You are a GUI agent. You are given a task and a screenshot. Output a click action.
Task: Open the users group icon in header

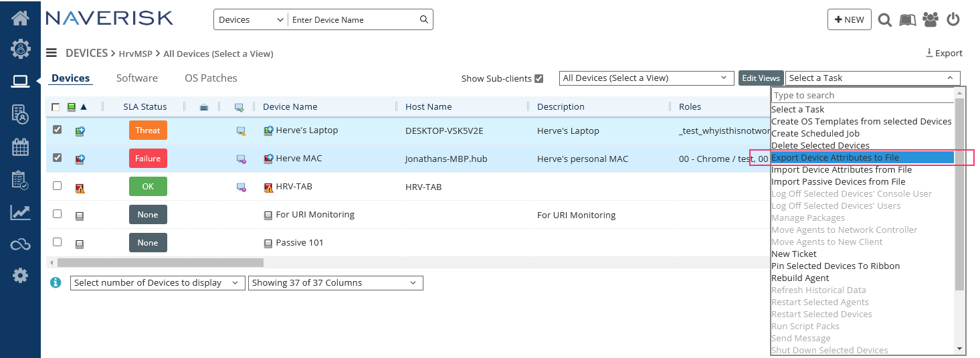point(930,19)
